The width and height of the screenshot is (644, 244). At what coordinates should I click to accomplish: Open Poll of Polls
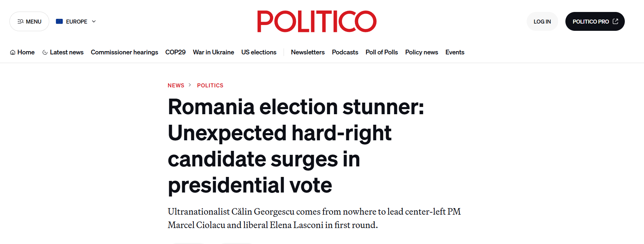[381, 52]
